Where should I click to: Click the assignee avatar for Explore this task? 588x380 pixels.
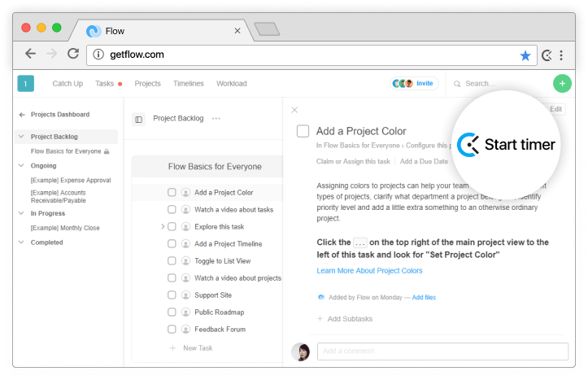185,226
